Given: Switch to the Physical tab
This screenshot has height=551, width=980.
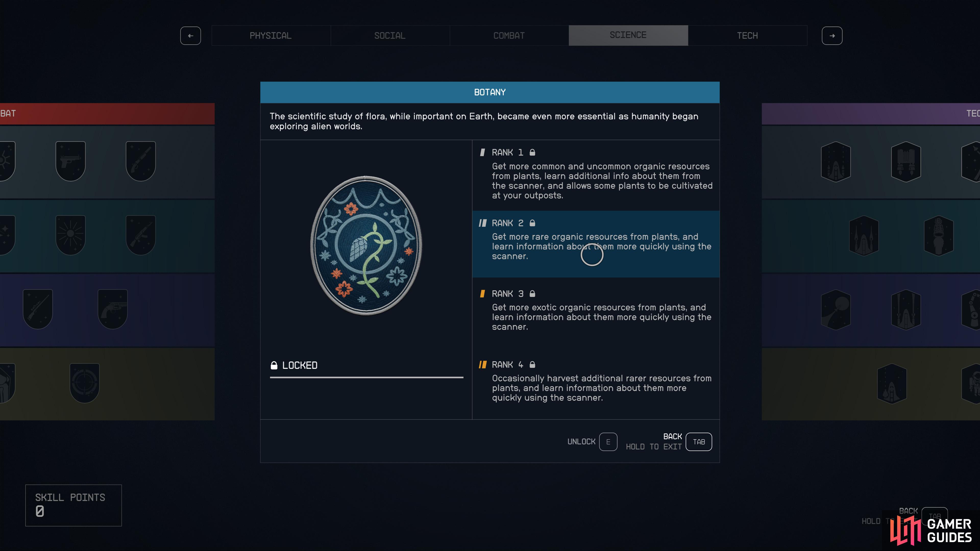Looking at the screenshot, I should (271, 36).
